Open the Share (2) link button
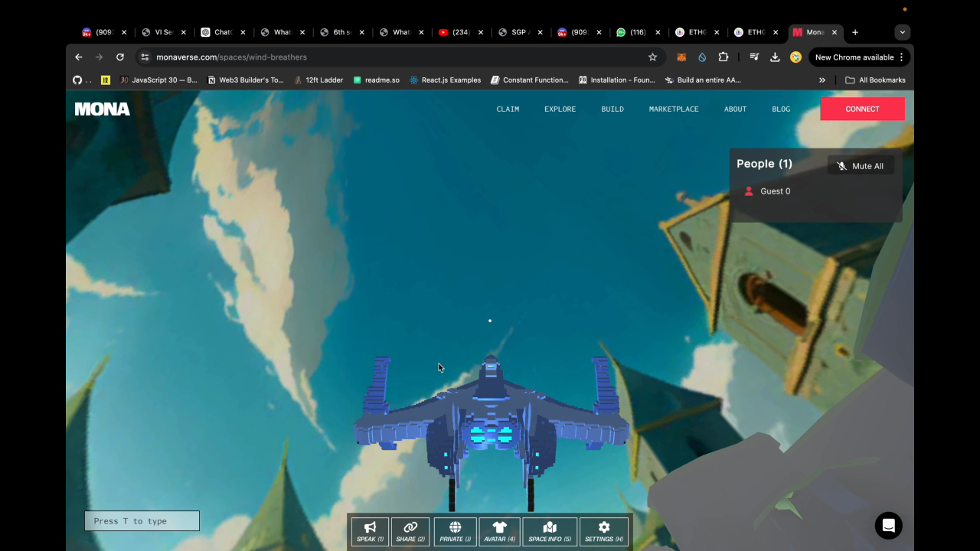The height and width of the screenshot is (551, 980). point(410,532)
